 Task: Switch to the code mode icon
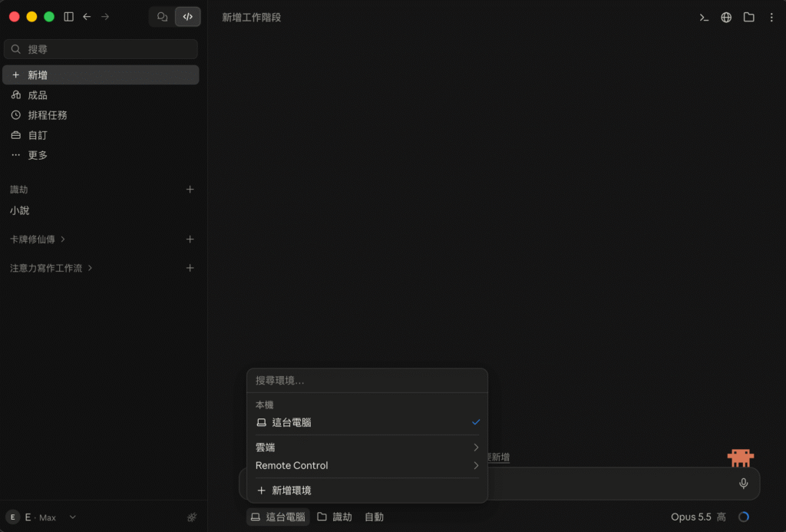pos(187,17)
